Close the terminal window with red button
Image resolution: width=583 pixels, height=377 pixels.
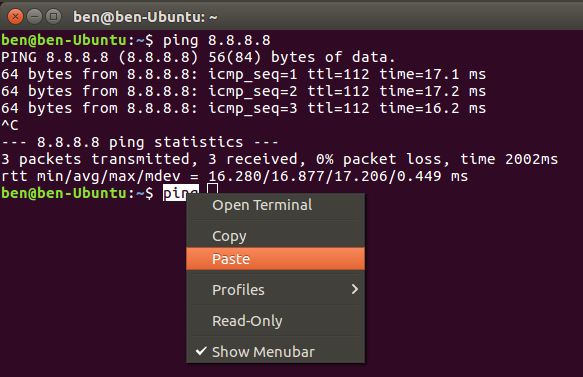coord(15,17)
